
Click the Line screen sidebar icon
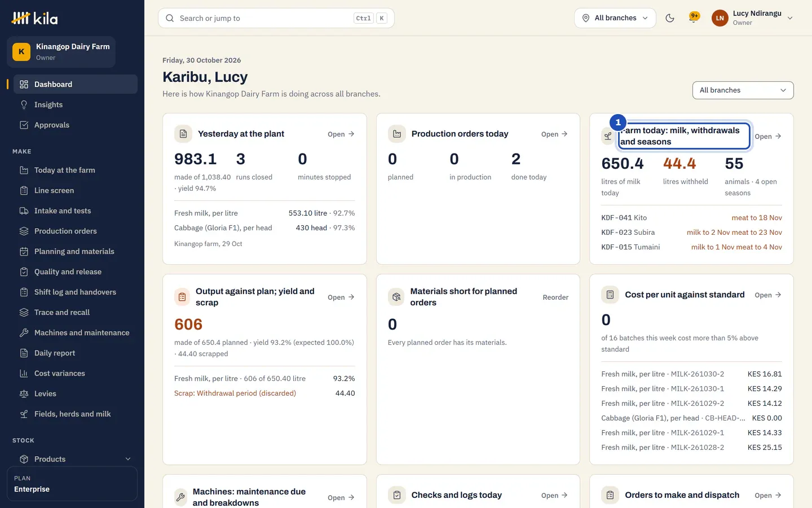click(x=24, y=190)
